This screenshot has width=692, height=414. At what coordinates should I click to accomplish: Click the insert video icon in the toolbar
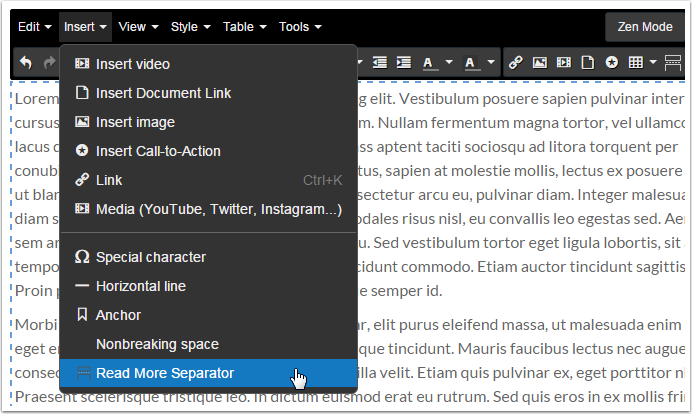(x=564, y=62)
